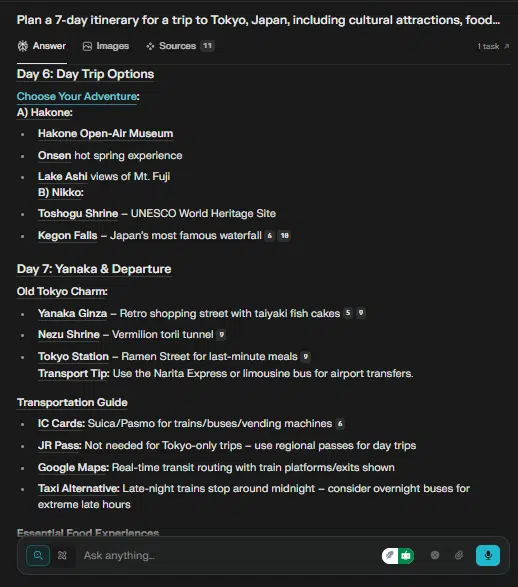Switch to Research mode icon beside search
The image size is (518, 587).
[x=62, y=555]
